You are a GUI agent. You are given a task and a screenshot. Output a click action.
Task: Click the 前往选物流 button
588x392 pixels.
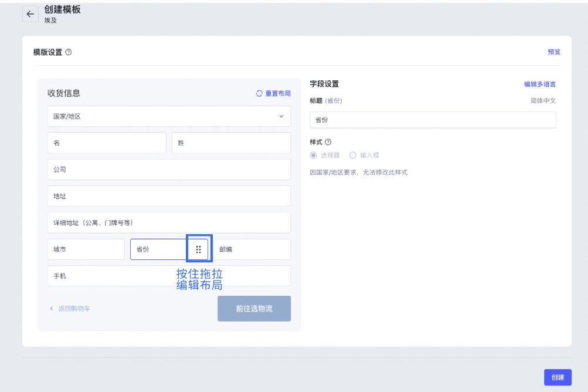(254, 309)
